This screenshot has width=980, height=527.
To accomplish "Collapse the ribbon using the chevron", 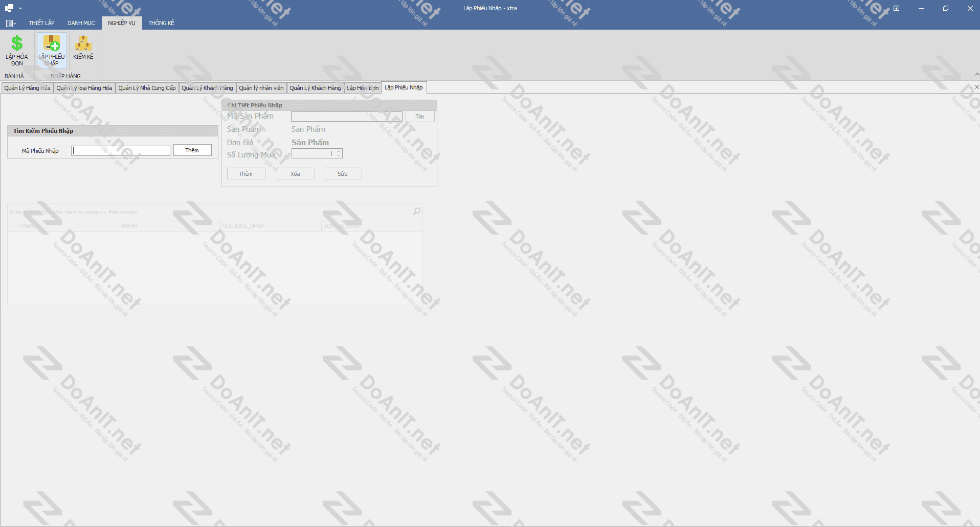I will click(x=976, y=75).
